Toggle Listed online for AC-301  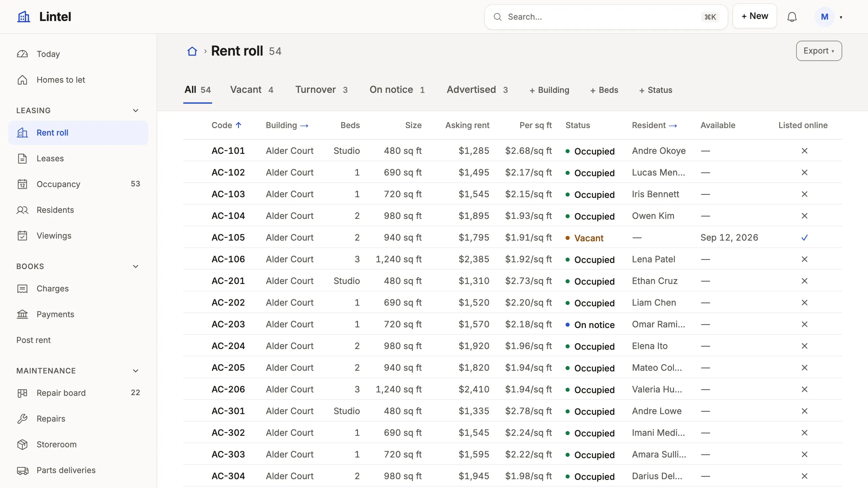[804, 411]
